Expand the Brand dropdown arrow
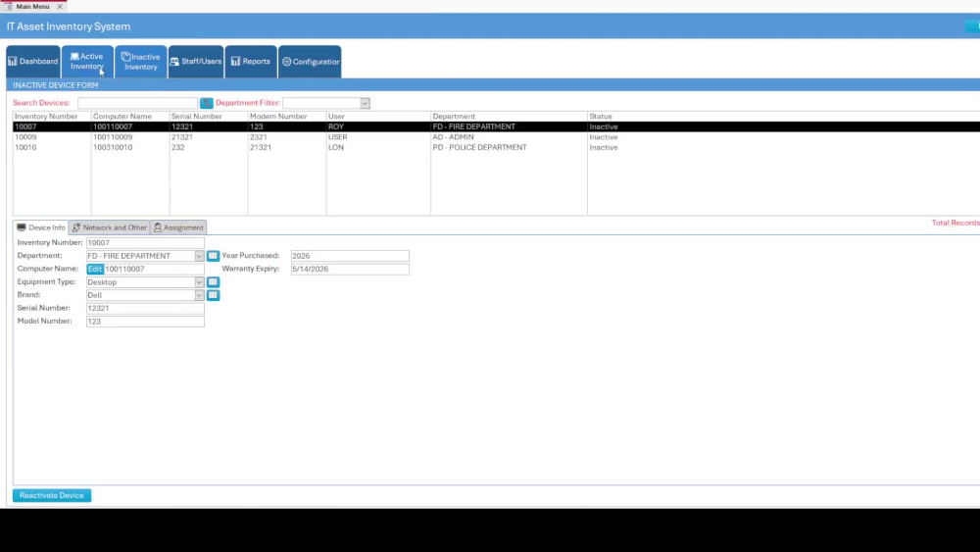This screenshot has height=552, width=980. click(x=199, y=295)
